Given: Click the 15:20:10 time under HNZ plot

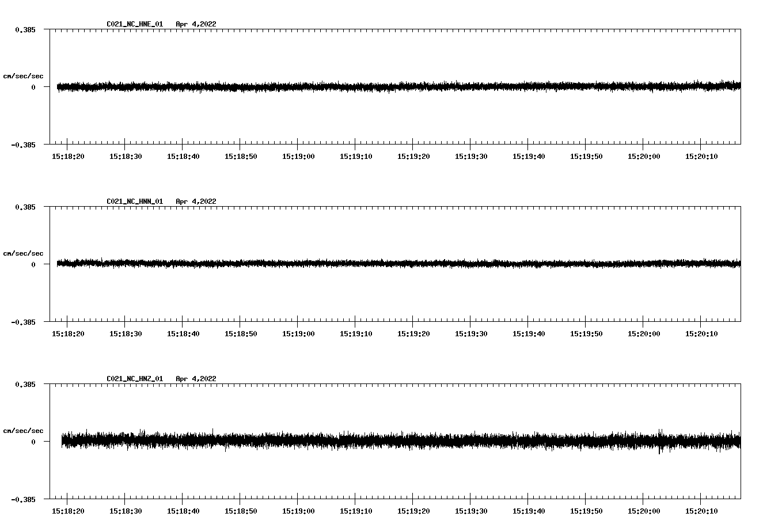Looking at the screenshot, I should 701,511.
